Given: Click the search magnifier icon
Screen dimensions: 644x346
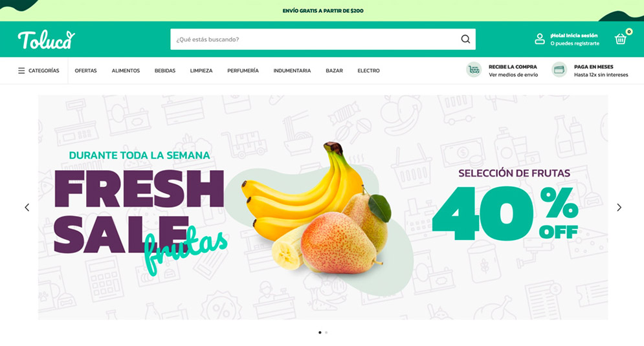Looking at the screenshot, I should (465, 39).
